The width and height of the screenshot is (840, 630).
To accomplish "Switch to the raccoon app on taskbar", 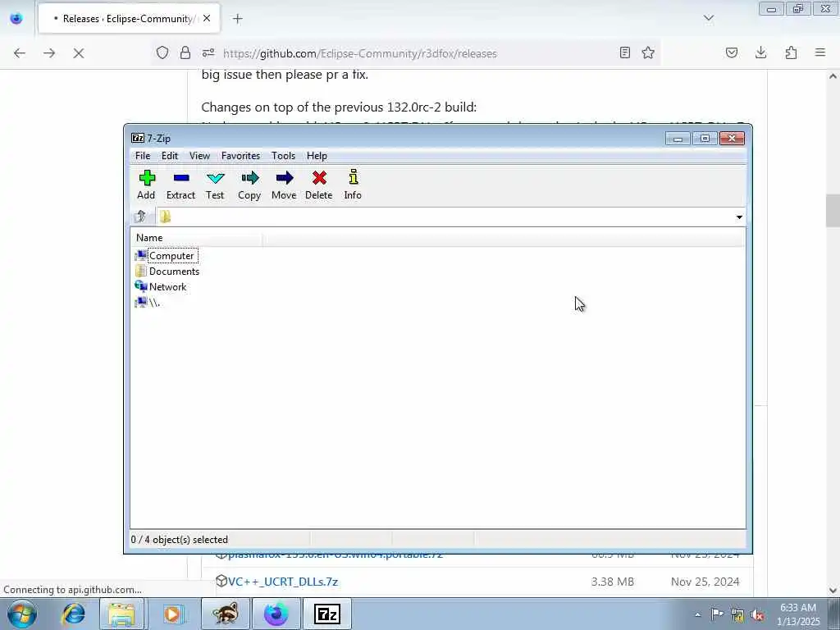I will click(x=225, y=614).
